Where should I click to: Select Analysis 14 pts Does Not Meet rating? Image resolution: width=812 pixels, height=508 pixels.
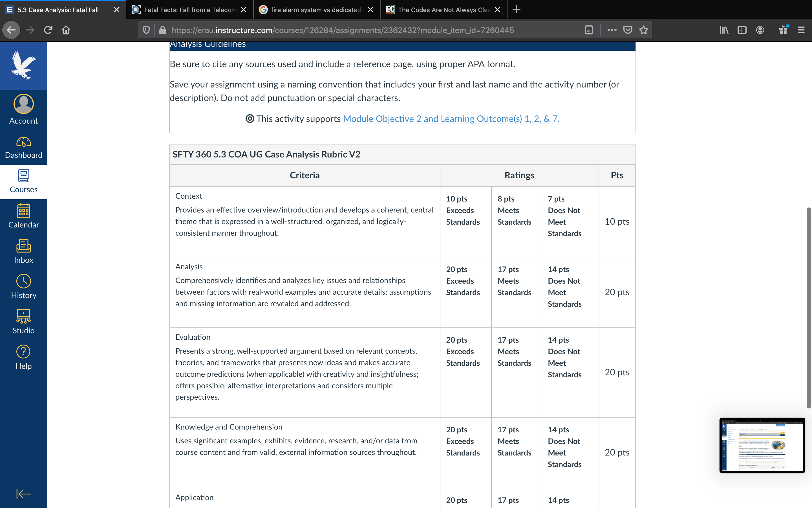[570, 292]
